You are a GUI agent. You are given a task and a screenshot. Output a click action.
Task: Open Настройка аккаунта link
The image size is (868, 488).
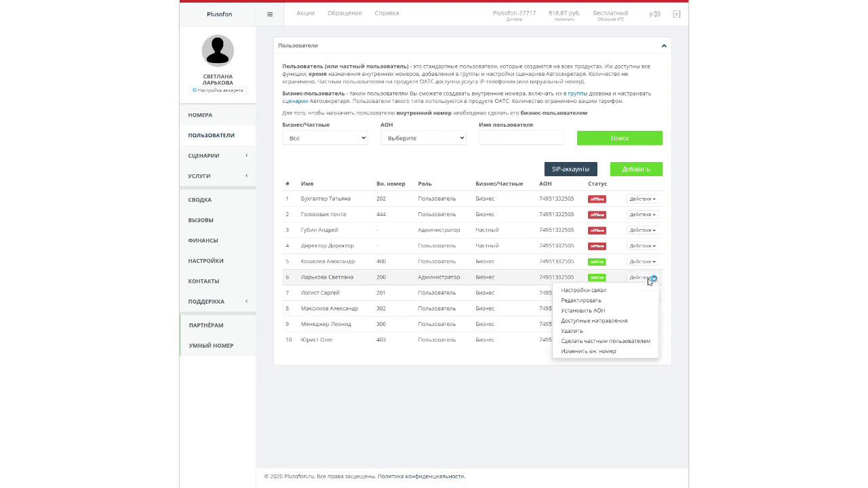pyautogui.click(x=218, y=90)
